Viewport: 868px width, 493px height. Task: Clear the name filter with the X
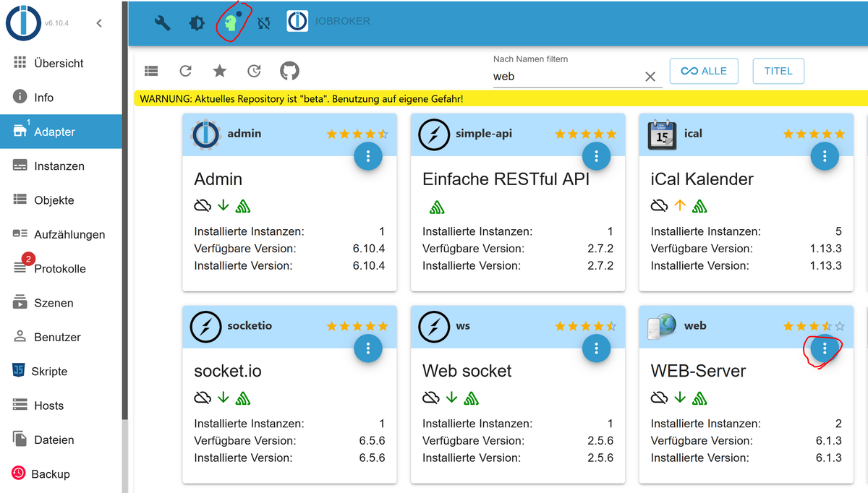650,76
